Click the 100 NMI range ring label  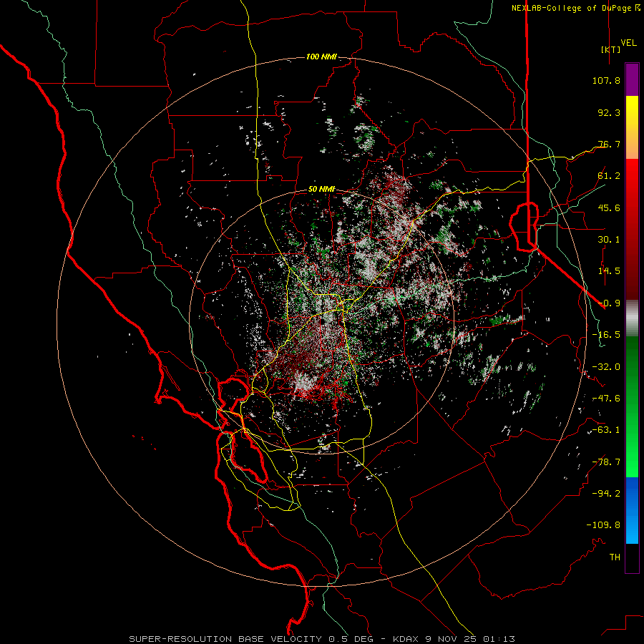tap(321, 57)
